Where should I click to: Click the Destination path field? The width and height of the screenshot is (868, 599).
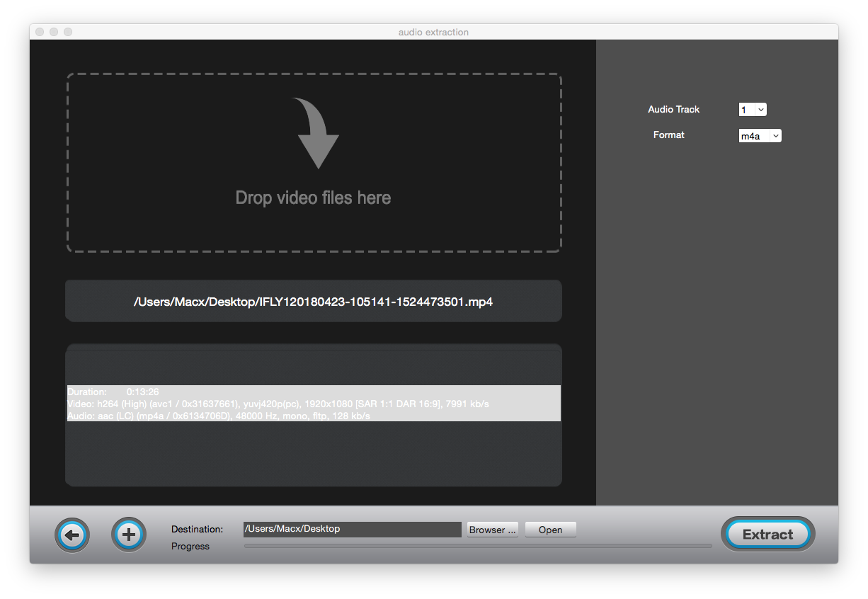(353, 530)
